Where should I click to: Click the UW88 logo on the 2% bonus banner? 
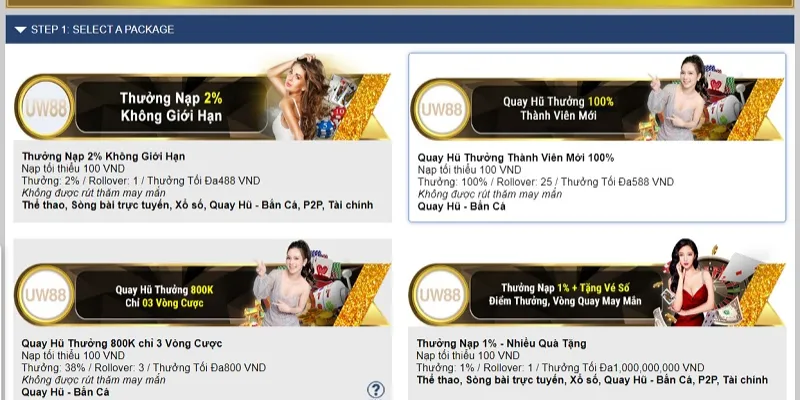click(x=45, y=107)
